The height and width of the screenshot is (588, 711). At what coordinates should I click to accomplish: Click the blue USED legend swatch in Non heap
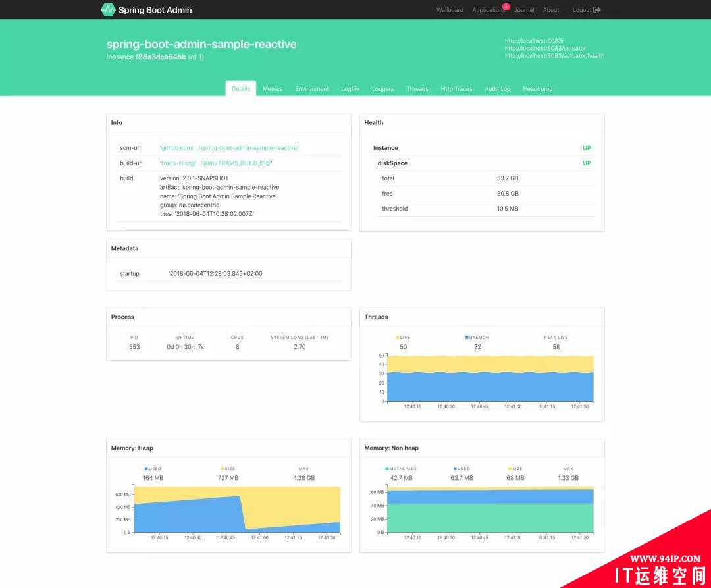point(455,469)
